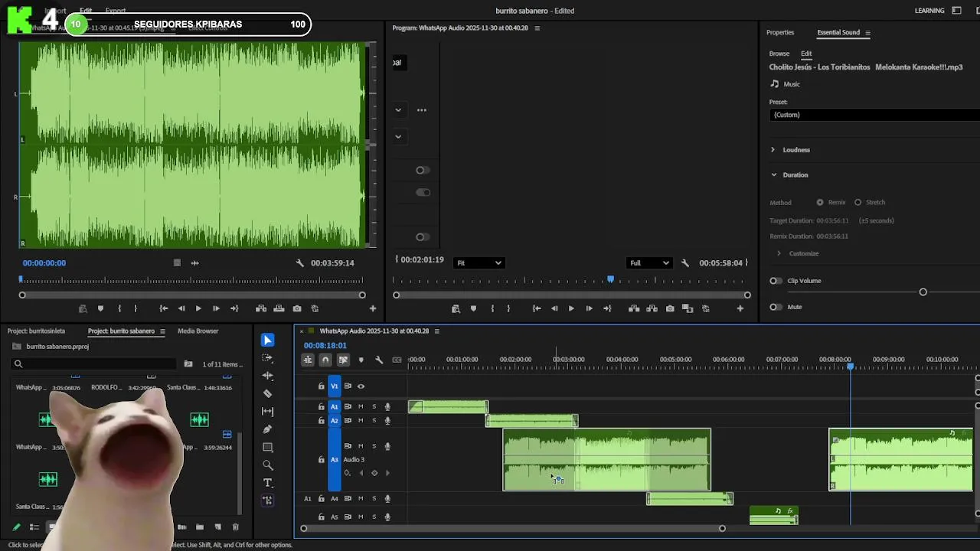Viewport: 980px width, 551px height.
Task: Toggle lock on track A3
Action: [x=322, y=460]
